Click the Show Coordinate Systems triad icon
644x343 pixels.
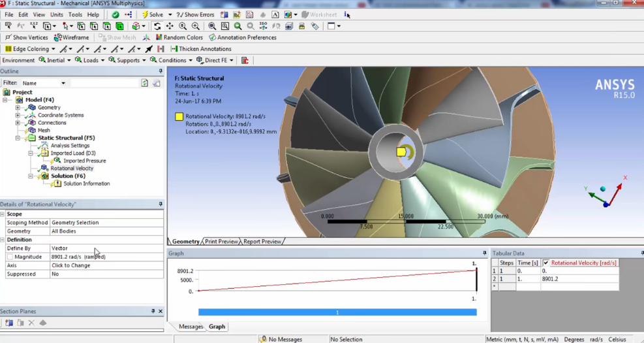tap(146, 37)
